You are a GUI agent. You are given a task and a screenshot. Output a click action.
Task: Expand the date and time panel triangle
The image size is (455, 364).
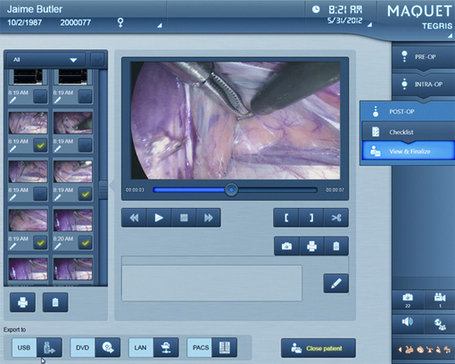pos(370,25)
